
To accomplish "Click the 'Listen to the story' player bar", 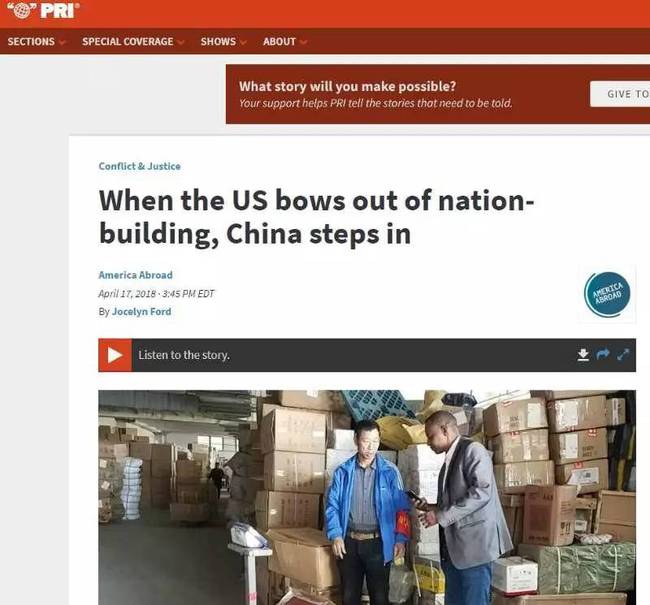I will [x=367, y=355].
